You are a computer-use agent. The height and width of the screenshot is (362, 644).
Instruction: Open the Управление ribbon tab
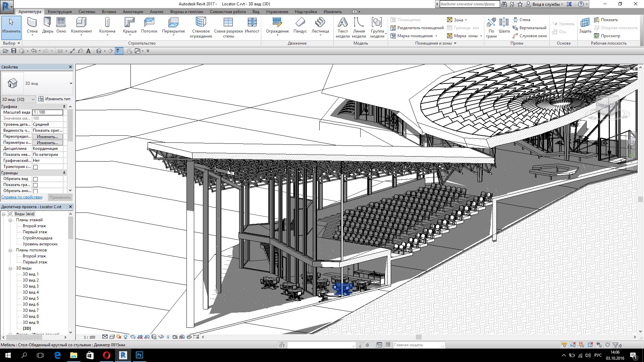pyautogui.click(x=277, y=12)
